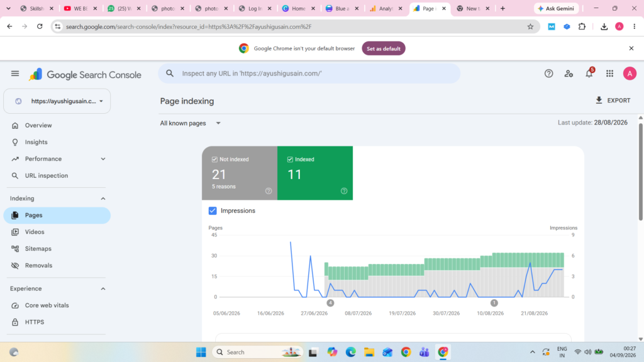
Task: Open the notifications bell
Action: tap(589, 74)
